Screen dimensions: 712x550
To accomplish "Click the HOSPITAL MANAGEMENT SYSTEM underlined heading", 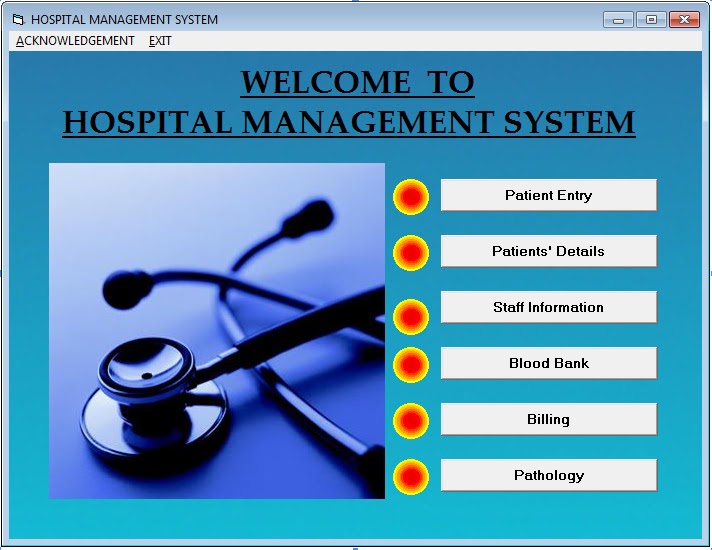I will (x=349, y=122).
